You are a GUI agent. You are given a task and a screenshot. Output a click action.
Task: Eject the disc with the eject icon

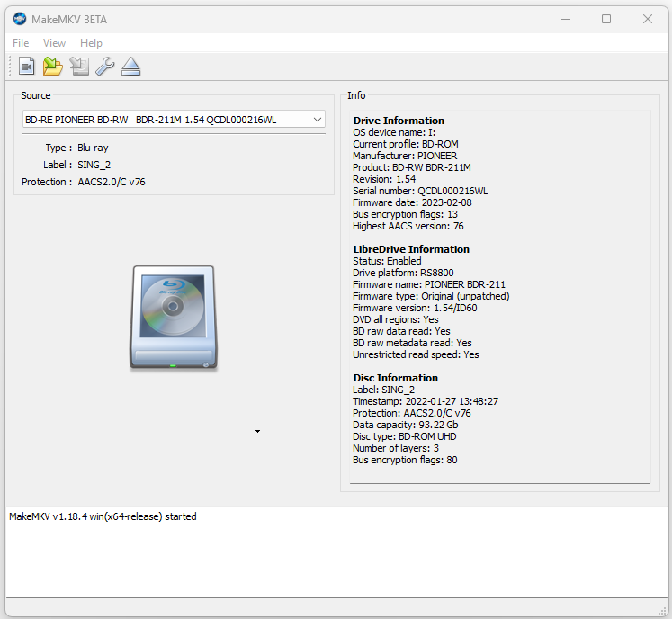click(130, 67)
